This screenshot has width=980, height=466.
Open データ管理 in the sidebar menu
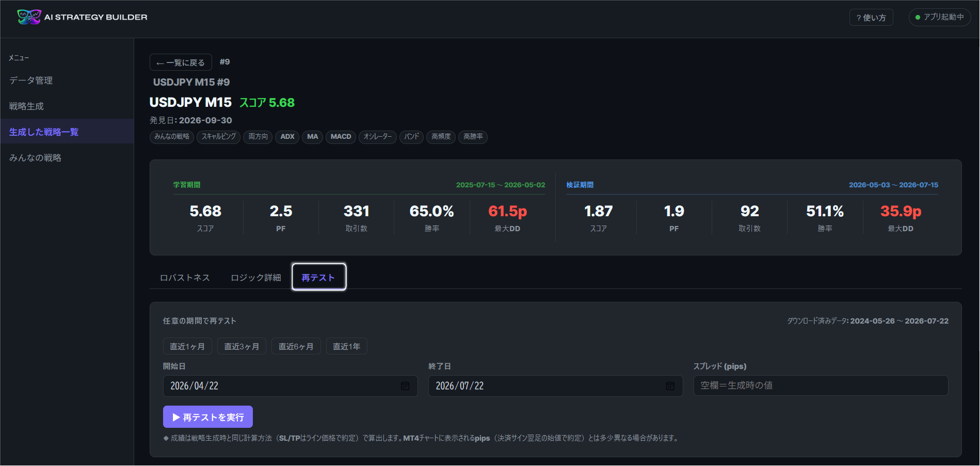67,81
